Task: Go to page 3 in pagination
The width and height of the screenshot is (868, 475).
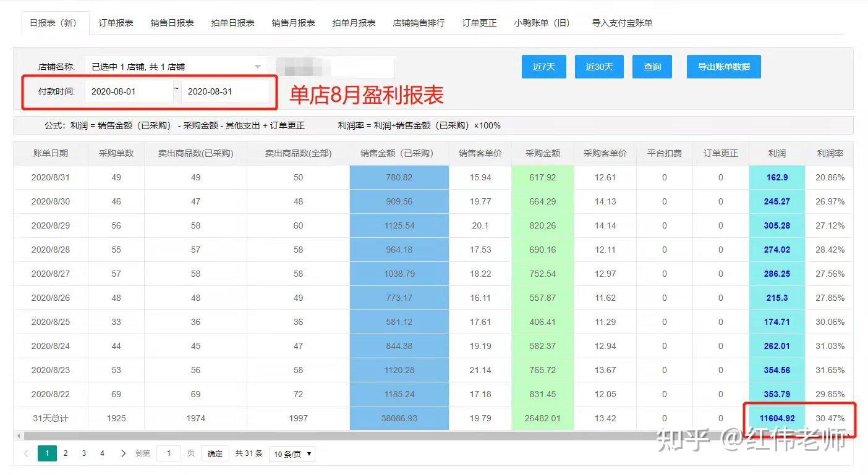Action: coord(83,453)
